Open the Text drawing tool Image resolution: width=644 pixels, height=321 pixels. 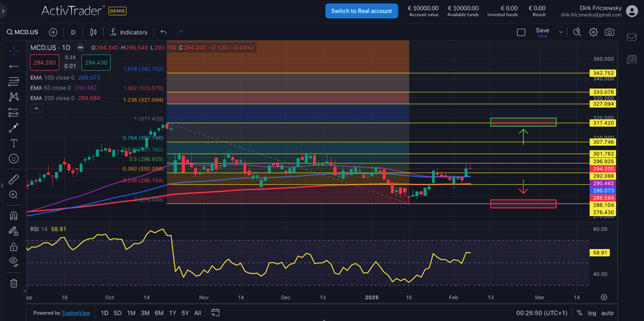[x=13, y=143]
